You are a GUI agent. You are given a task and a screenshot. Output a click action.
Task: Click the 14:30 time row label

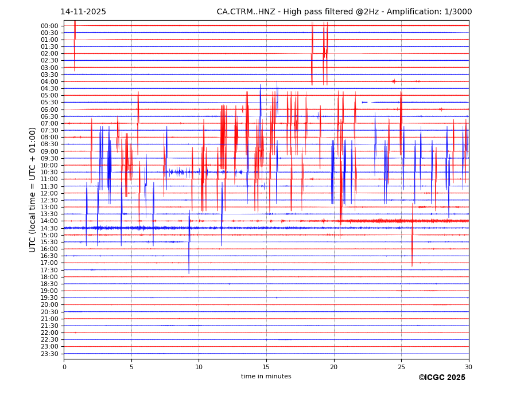(49, 228)
